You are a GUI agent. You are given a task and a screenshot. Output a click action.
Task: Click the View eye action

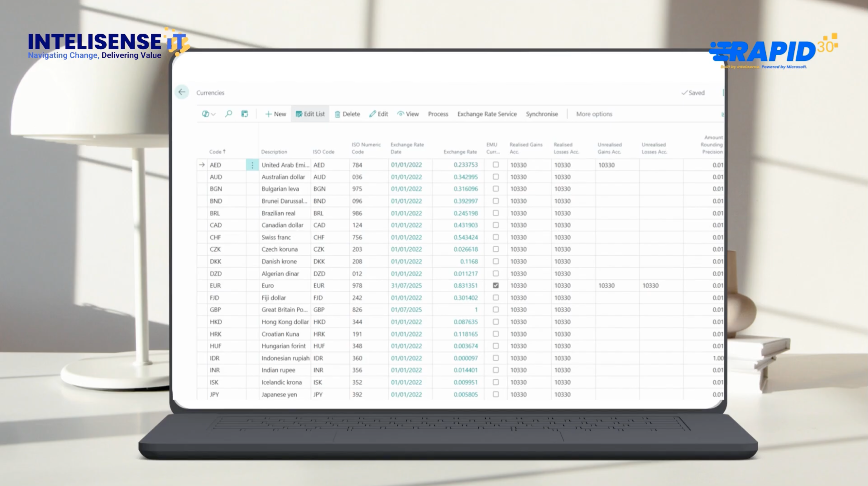(x=408, y=114)
